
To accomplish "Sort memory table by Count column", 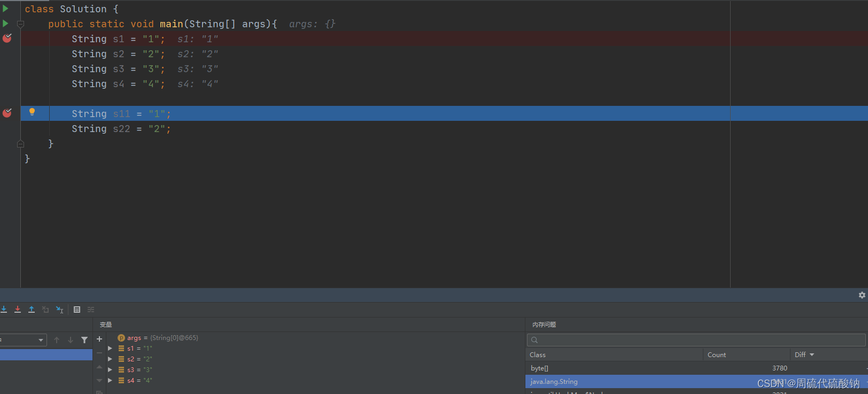I will pos(747,355).
